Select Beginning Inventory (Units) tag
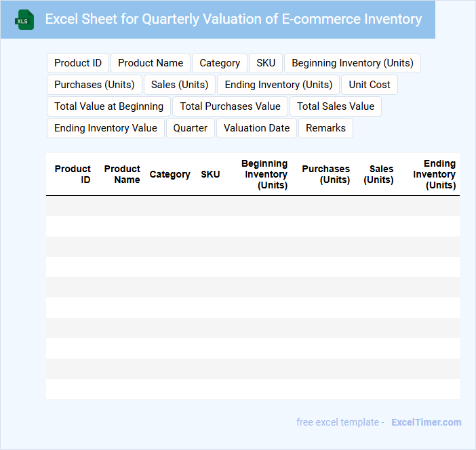Screen dimensions: 476x450 353,63
